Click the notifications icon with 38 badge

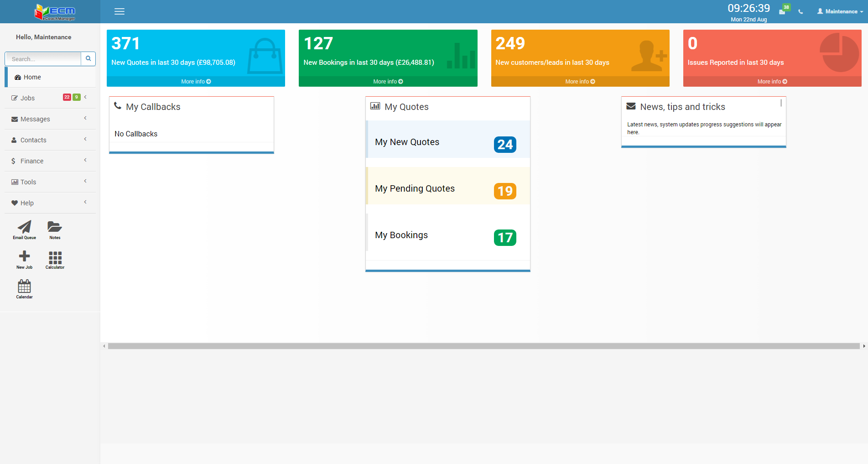(783, 11)
